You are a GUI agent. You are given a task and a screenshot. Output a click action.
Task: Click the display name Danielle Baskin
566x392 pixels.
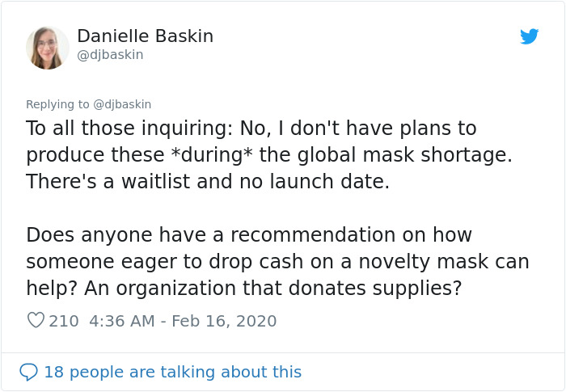tap(145, 36)
